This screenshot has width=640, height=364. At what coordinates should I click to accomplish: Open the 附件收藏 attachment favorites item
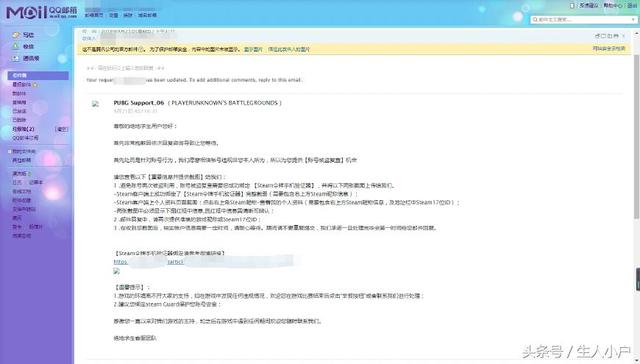point(22,200)
